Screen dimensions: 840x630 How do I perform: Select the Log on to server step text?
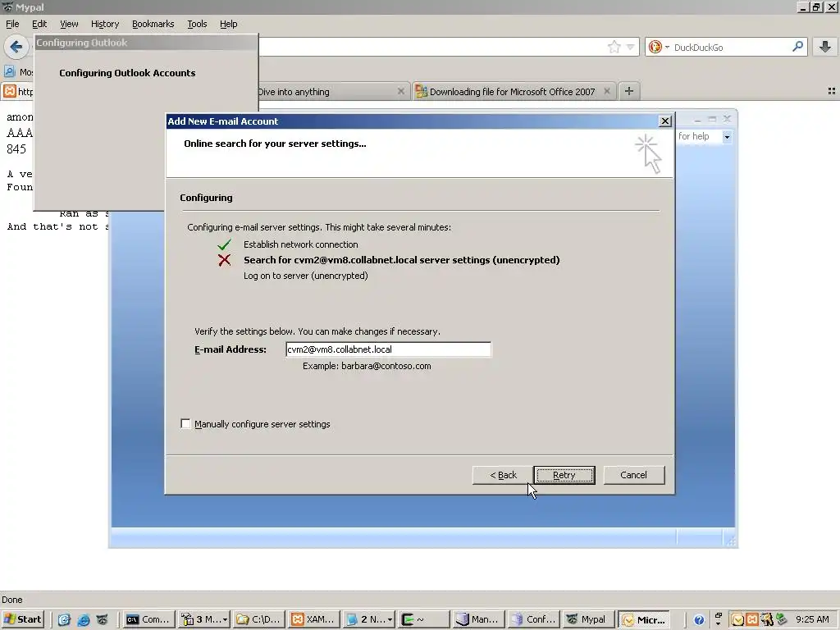coord(305,276)
